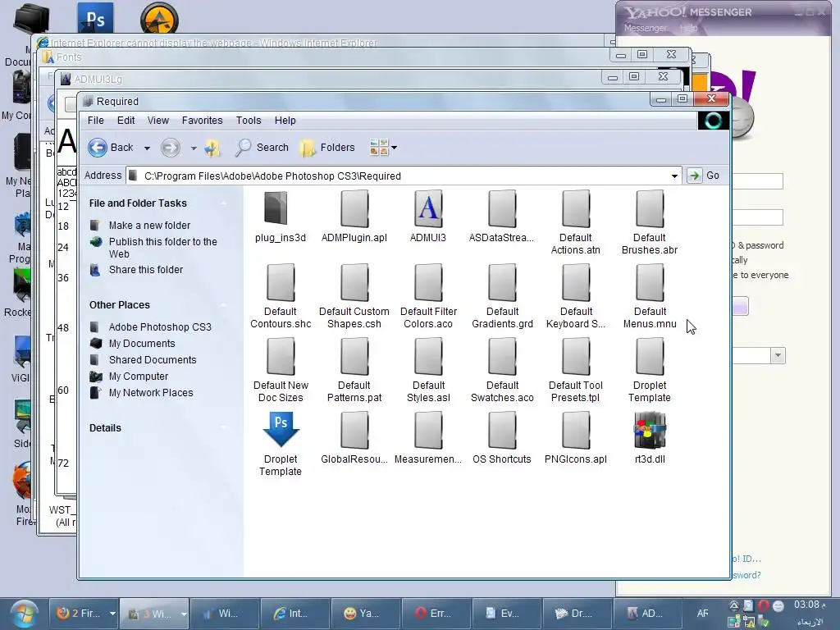
Task: Expand the Details section
Action: click(x=223, y=428)
